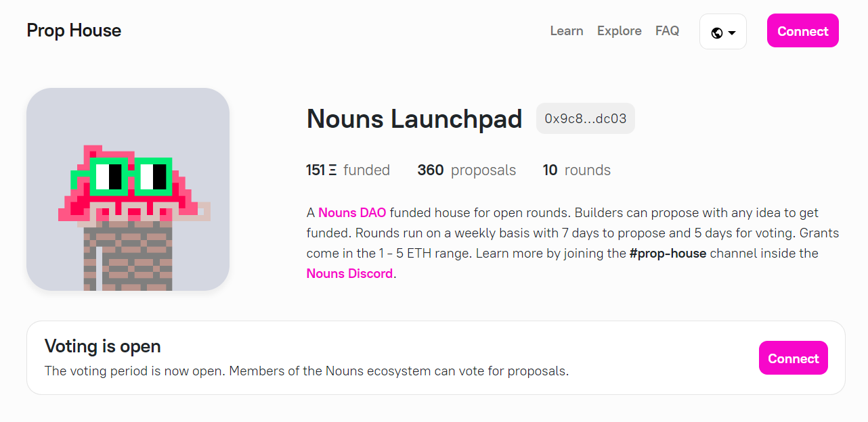Click the Voting is open heading

pos(103,346)
